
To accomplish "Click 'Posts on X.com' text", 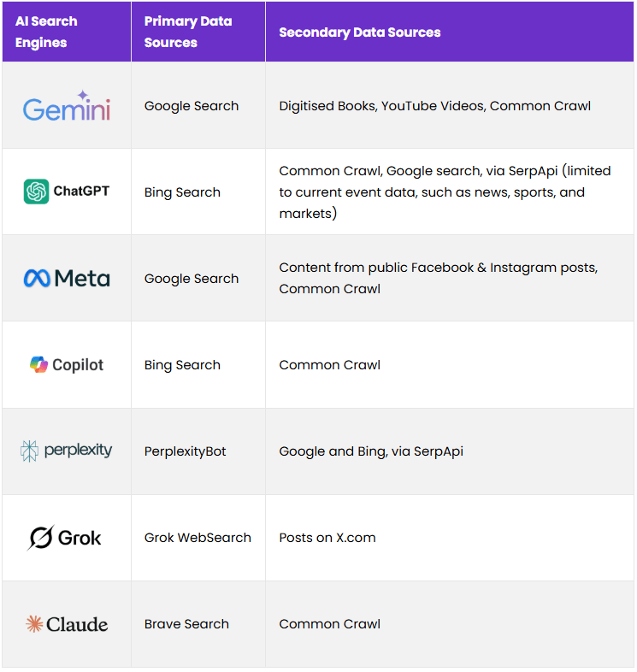I will pos(327,538).
